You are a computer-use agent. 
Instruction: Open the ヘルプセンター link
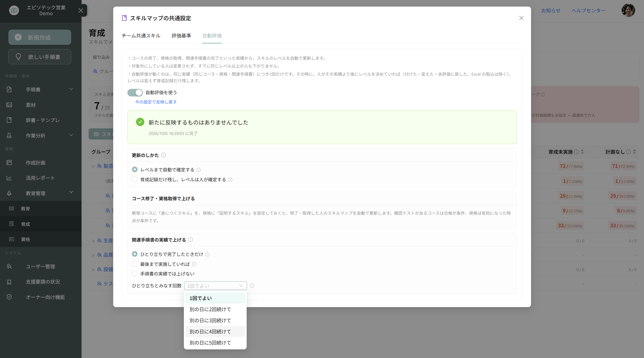click(589, 10)
